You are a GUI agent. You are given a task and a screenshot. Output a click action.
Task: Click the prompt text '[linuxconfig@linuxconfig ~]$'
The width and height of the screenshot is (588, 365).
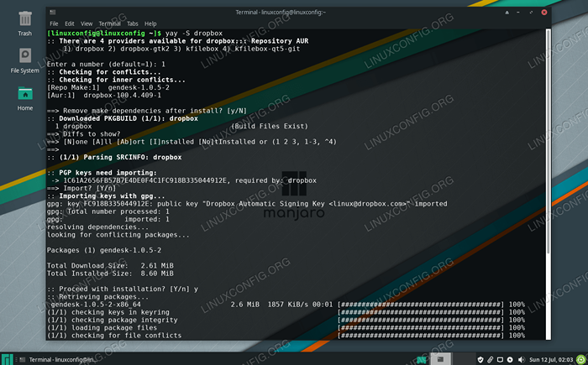pyautogui.click(x=104, y=34)
